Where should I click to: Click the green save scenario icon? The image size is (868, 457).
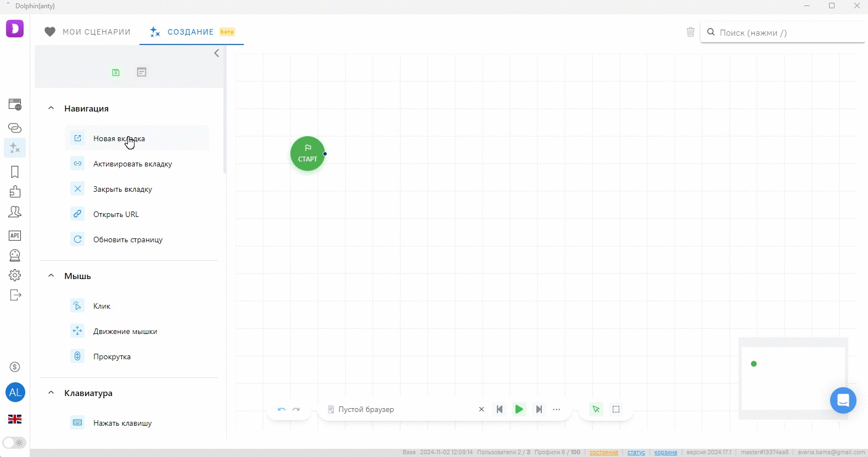pos(116,73)
